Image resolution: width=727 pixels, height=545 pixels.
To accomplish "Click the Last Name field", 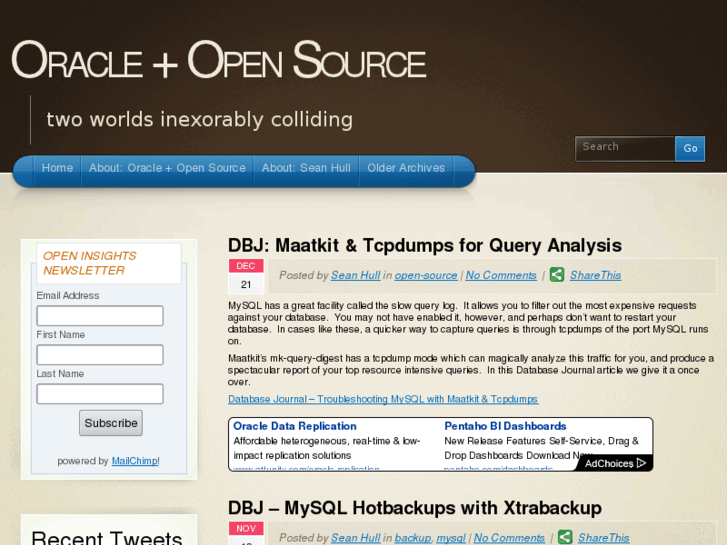I will [x=100, y=394].
